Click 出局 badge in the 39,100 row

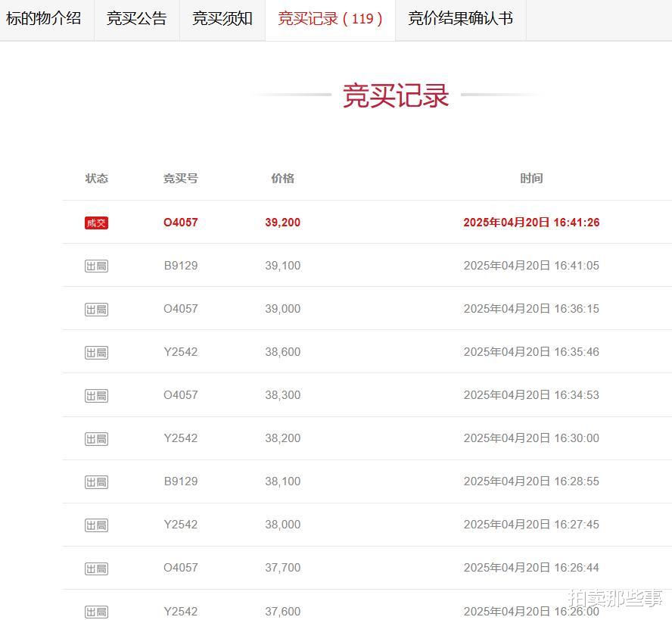click(96, 266)
